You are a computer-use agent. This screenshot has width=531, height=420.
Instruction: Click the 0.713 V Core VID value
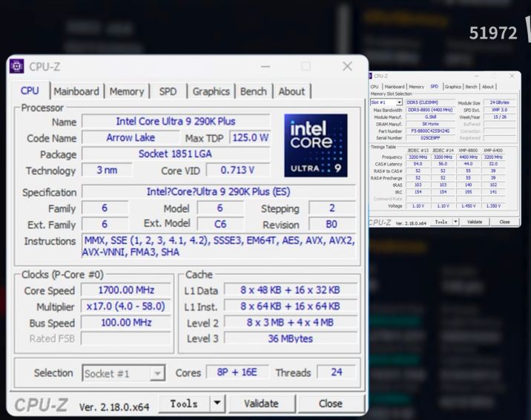[238, 170]
